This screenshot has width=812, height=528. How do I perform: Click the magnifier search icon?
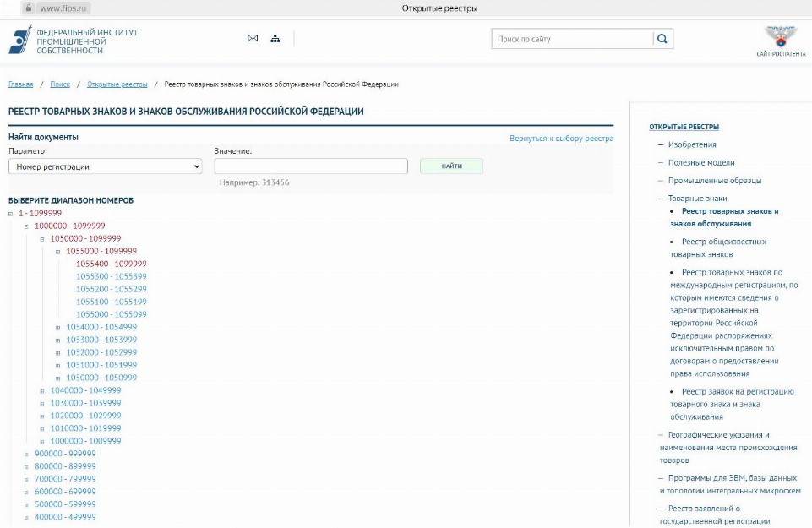[x=662, y=39]
